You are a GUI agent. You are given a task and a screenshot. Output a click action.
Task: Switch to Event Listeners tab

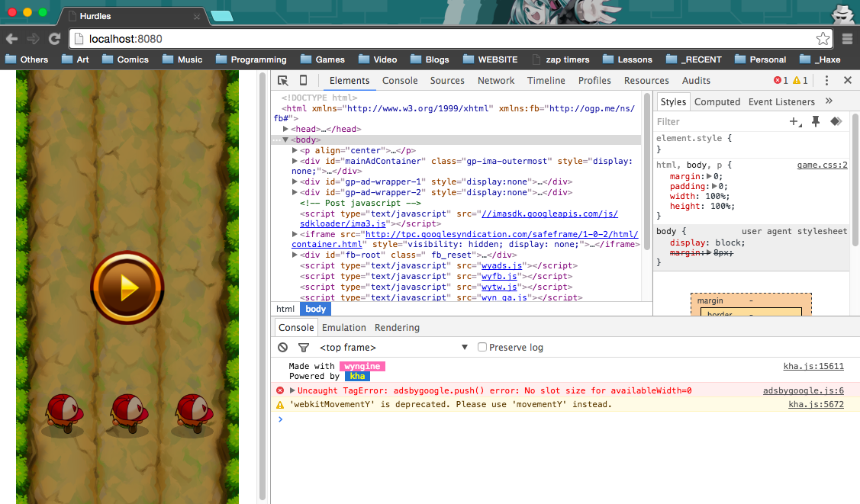pyautogui.click(x=781, y=102)
